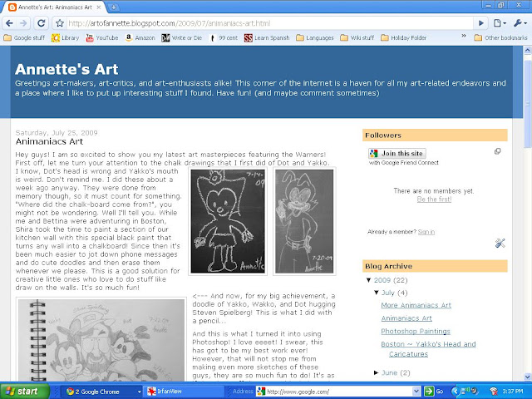This screenshot has height=399, width=532.
Task: Click the page scrollbar up arrow
Action: point(528,50)
